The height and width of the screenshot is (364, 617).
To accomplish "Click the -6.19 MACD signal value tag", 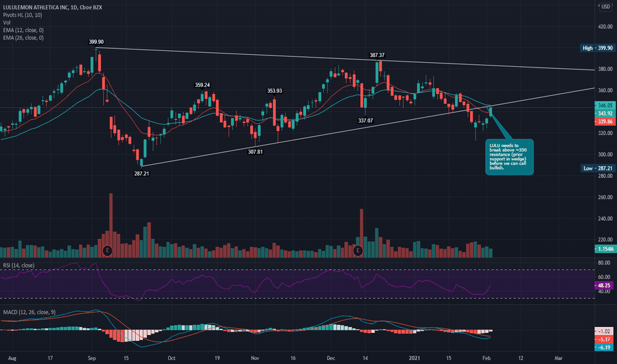I will click(604, 347).
